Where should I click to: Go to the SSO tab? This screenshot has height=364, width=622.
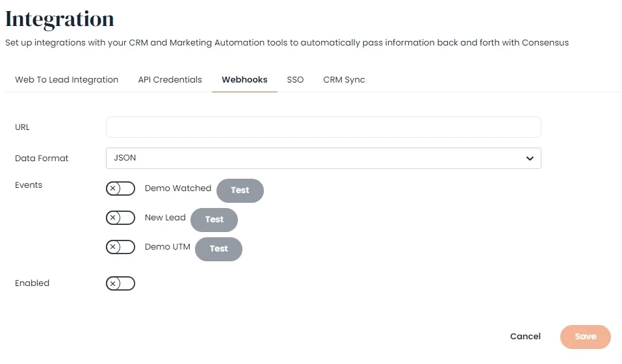tap(295, 80)
